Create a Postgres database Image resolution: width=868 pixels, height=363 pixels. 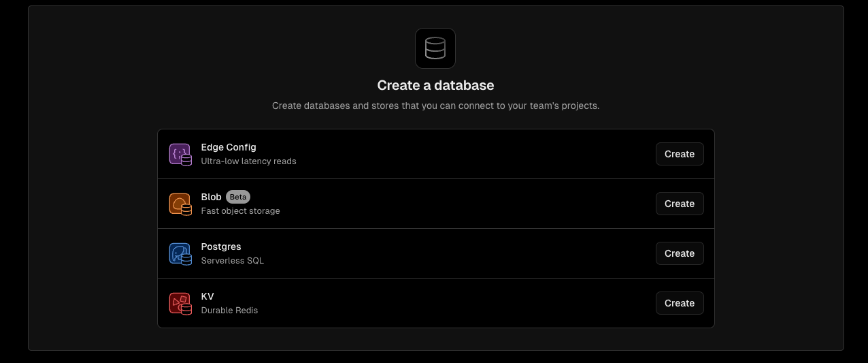pyautogui.click(x=680, y=253)
